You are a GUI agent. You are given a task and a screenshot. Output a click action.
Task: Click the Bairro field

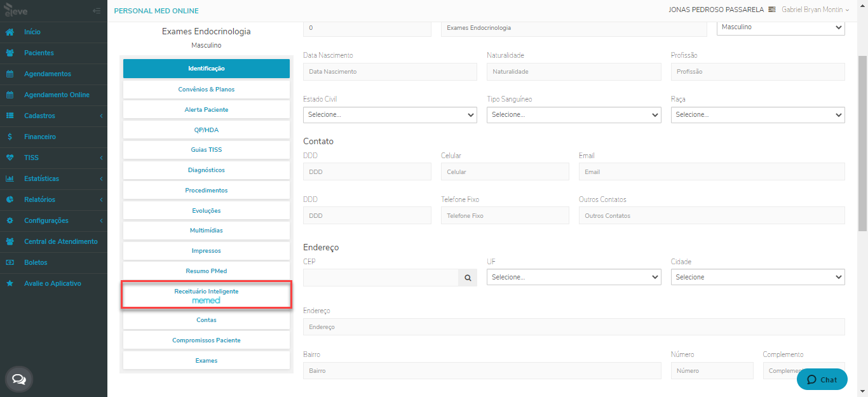point(482,370)
